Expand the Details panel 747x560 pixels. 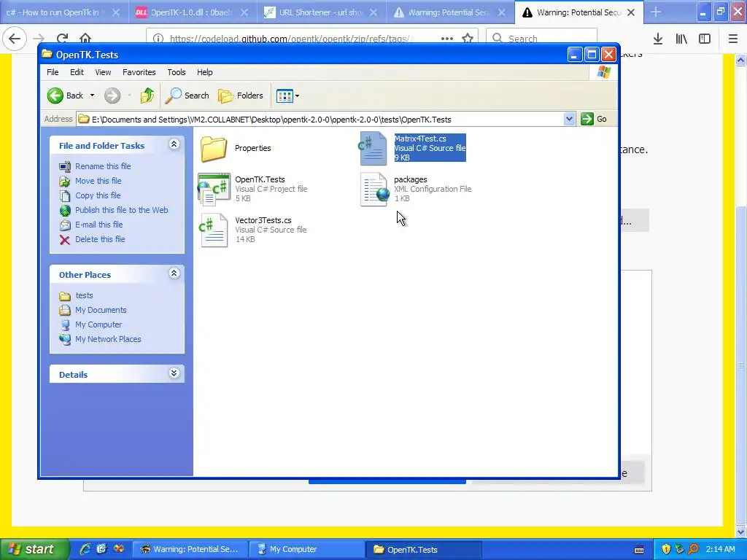[174, 373]
